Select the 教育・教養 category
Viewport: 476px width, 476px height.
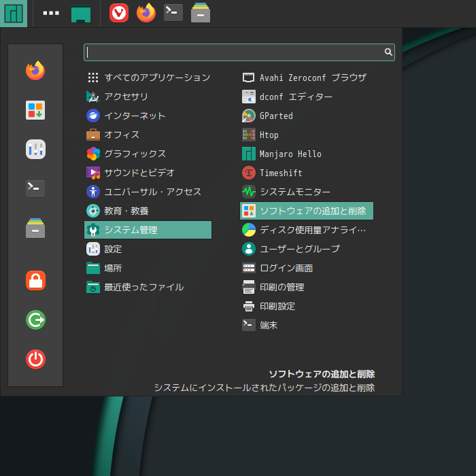pos(148,211)
